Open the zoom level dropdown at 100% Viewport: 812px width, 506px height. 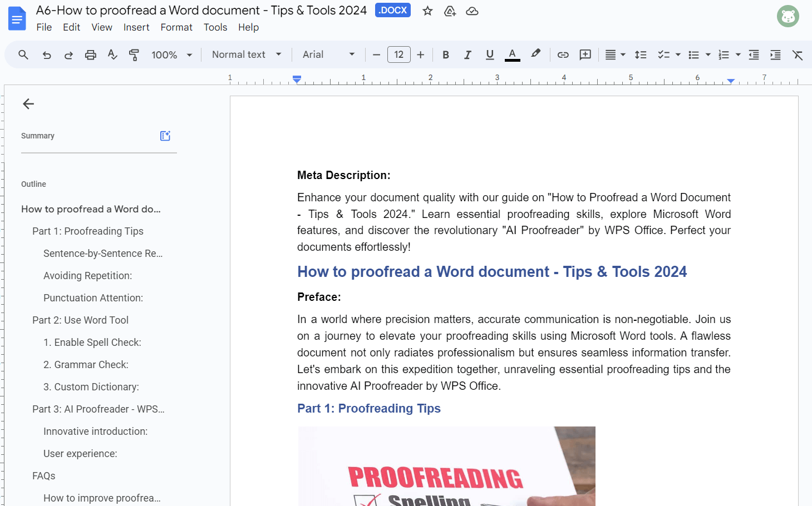tap(171, 54)
